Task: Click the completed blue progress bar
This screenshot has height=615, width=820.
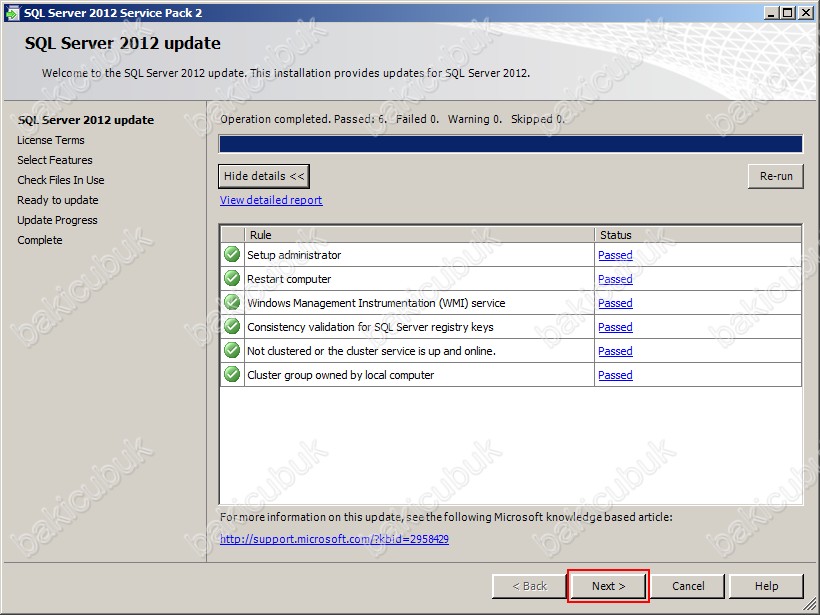Action: 510,144
